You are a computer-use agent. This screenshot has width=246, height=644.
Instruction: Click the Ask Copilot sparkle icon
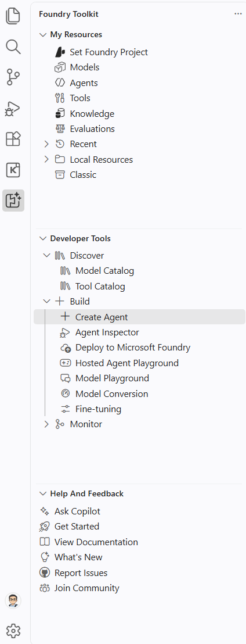[45, 511]
